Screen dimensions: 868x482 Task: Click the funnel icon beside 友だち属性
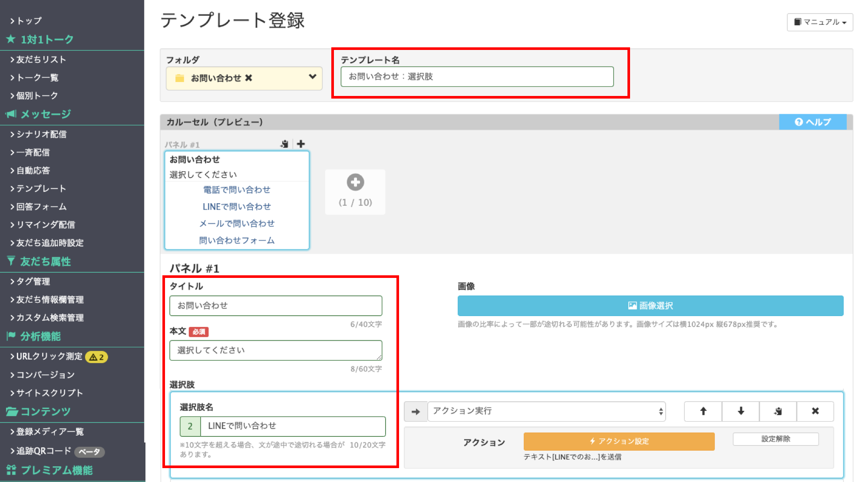[11, 261]
